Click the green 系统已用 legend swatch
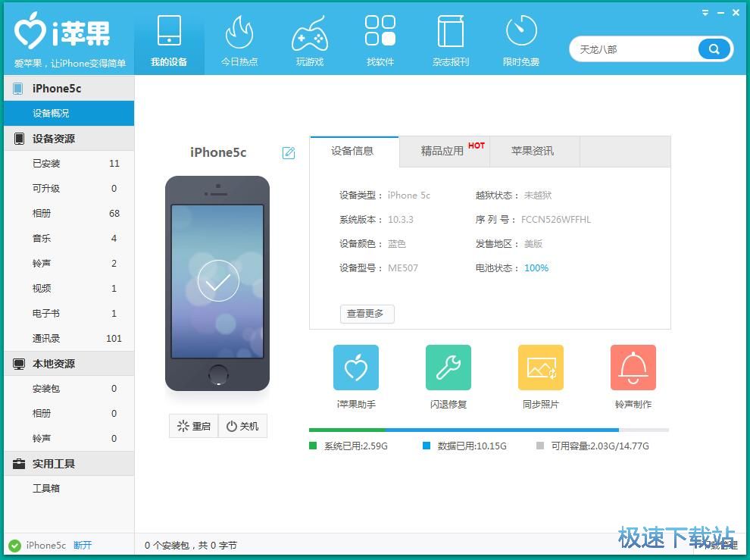The image size is (750, 560). point(313,446)
